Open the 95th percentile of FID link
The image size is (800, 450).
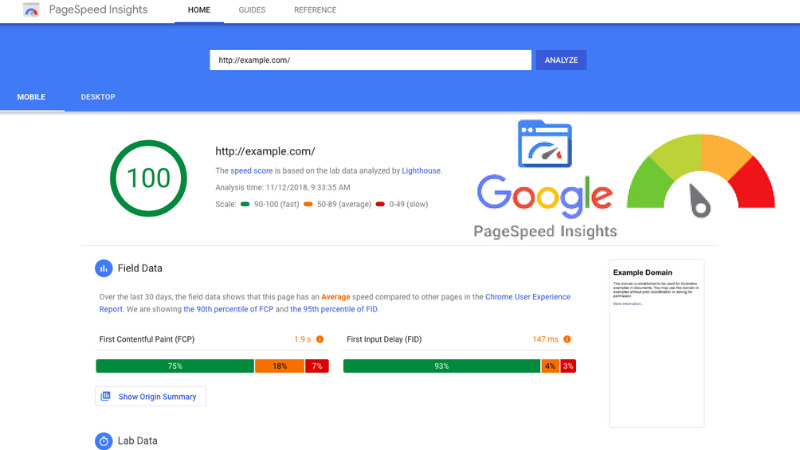[x=334, y=309]
